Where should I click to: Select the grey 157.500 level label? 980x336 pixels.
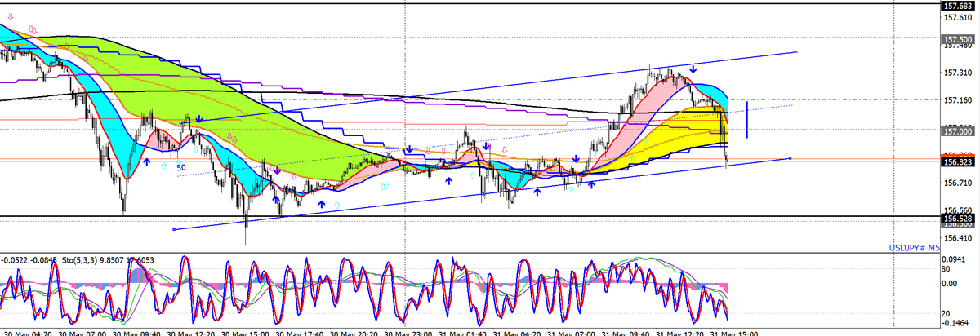(x=959, y=39)
